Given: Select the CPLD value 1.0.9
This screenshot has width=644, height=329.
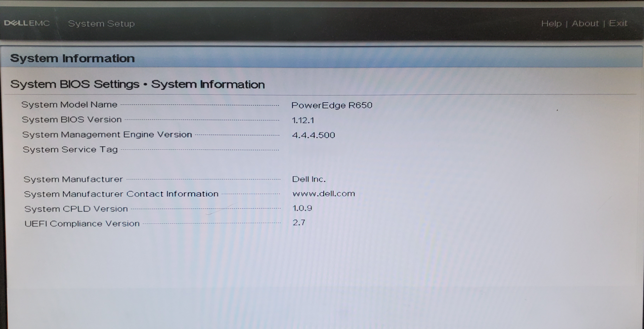Looking at the screenshot, I should click(x=302, y=208).
